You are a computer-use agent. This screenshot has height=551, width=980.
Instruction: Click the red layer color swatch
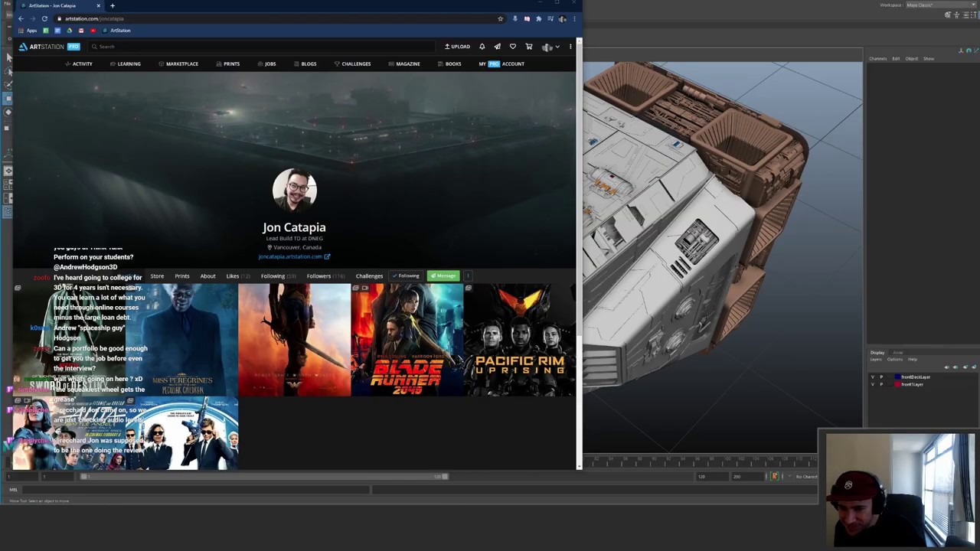point(897,384)
